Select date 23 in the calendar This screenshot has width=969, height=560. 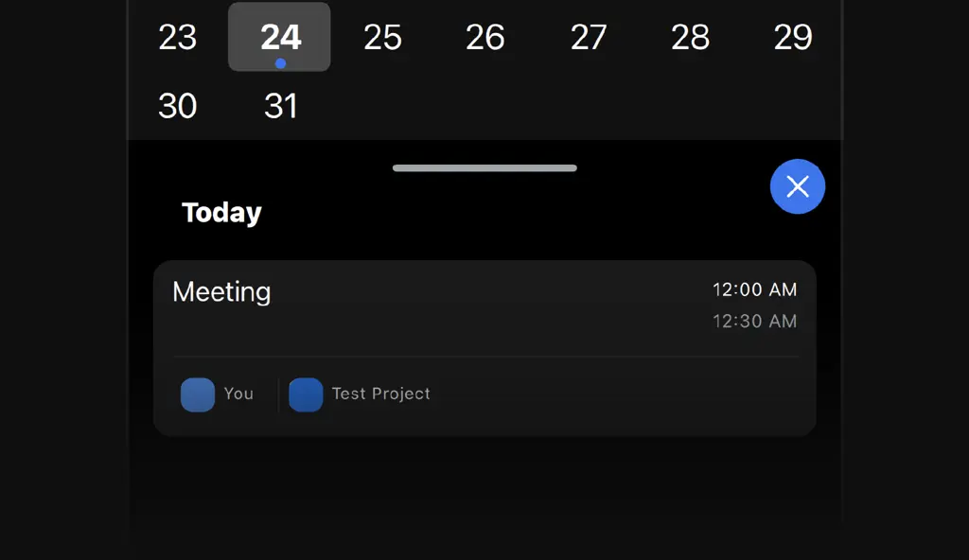[177, 37]
